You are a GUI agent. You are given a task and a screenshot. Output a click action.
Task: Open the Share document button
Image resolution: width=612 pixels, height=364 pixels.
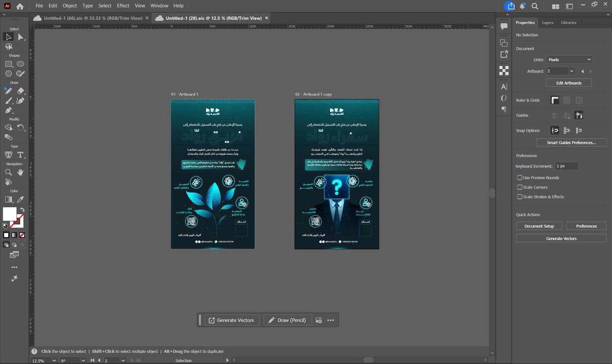pyautogui.click(x=510, y=6)
